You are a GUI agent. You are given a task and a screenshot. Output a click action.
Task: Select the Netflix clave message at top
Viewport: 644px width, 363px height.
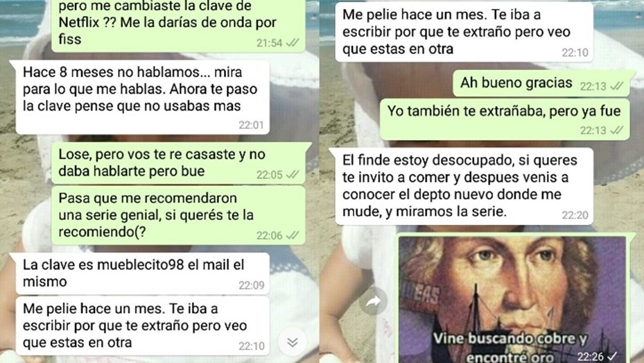pyautogui.click(x=178, y=26)
